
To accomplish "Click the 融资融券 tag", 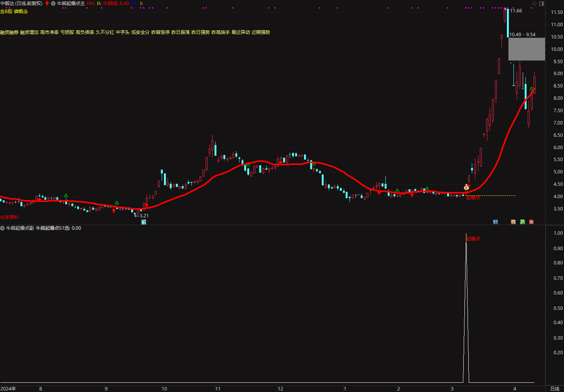I will (9, 32).
